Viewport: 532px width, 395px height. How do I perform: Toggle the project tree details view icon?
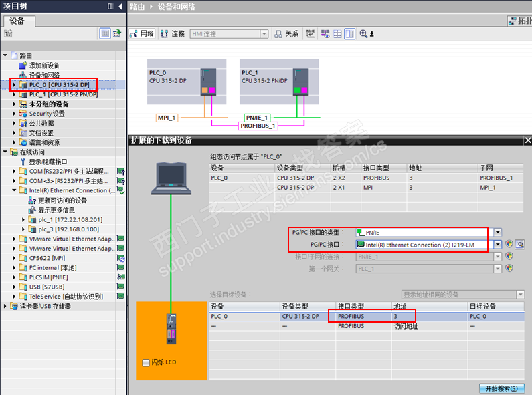click(x=105, y=33)
